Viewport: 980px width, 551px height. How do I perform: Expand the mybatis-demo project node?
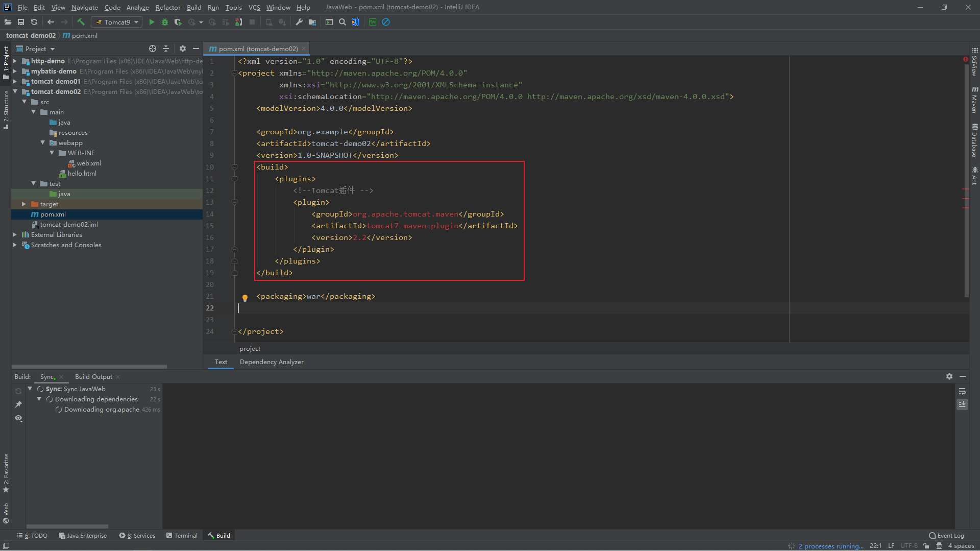coord(15,71)
